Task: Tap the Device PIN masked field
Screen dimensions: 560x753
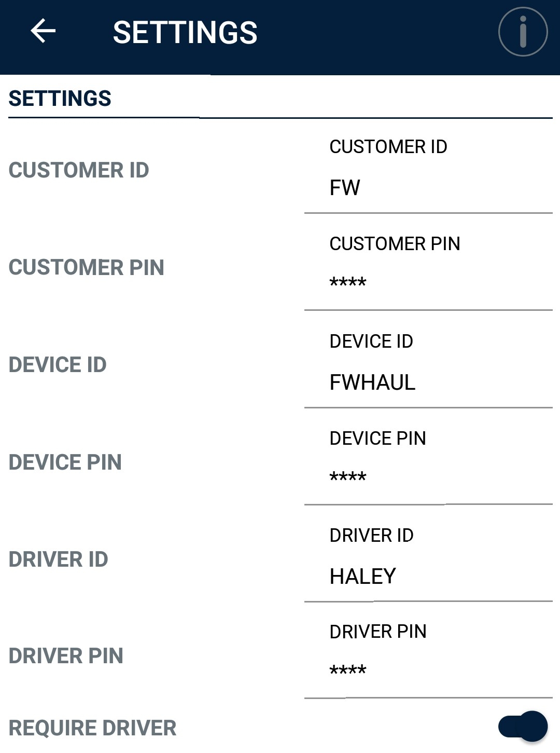Action: click(x=428, y=477)
